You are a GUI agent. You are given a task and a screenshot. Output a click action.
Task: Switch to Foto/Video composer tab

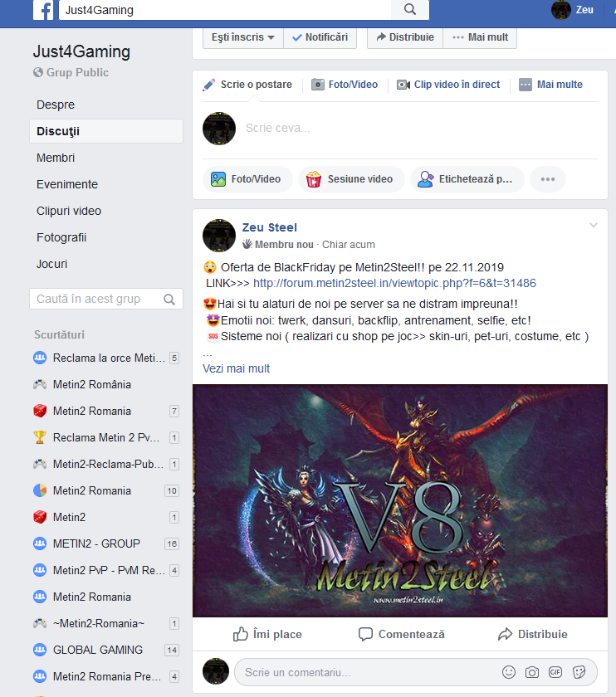point(345,85)
